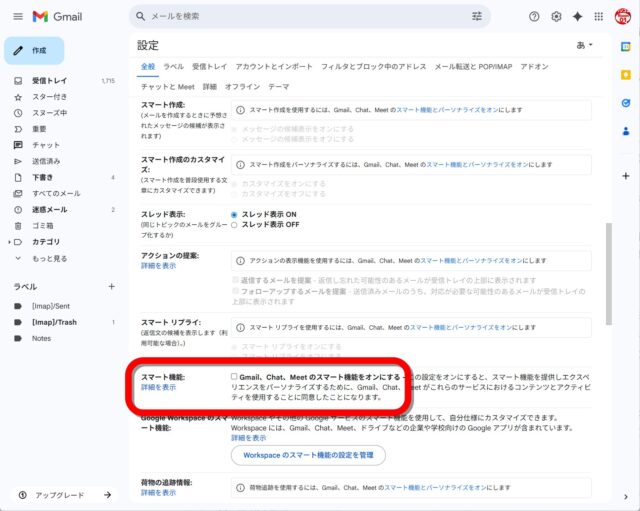Click the search magnifier icon
Viewport: 640px width, 511px height.
point(140,16)
